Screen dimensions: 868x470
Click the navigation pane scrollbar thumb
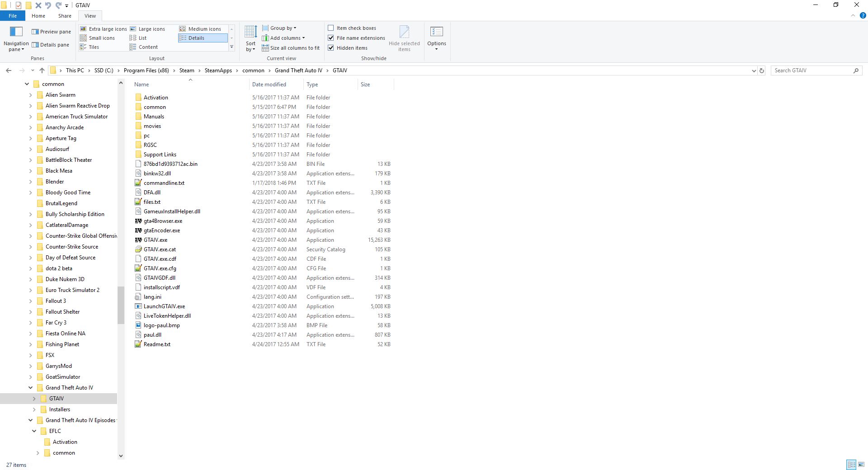click(x=121, y=305)
